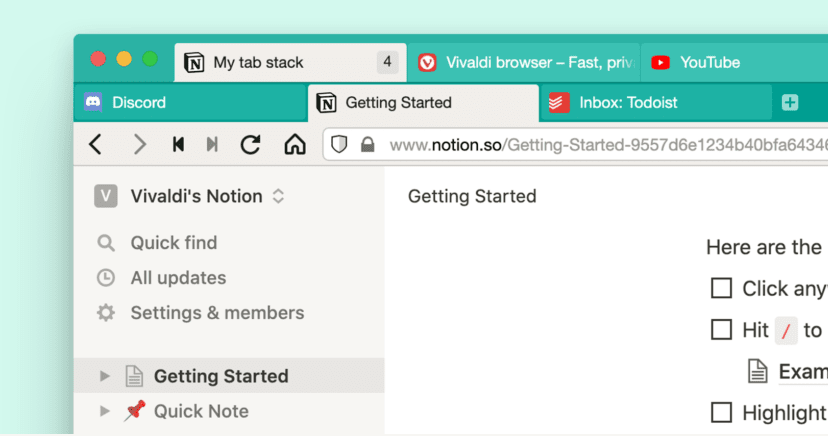Open the Exam sub-page link
Screen dimensions: 828x436
coord(803,372)
